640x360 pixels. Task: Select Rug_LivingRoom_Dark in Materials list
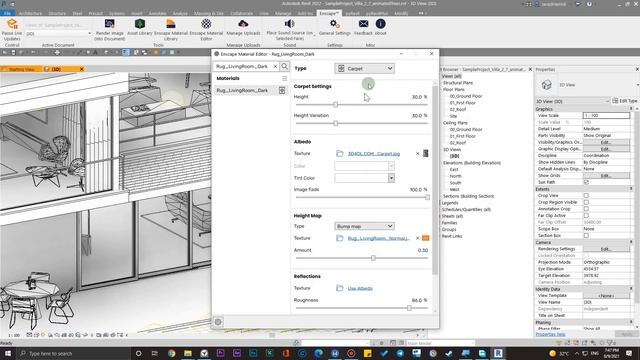(251, 90)
